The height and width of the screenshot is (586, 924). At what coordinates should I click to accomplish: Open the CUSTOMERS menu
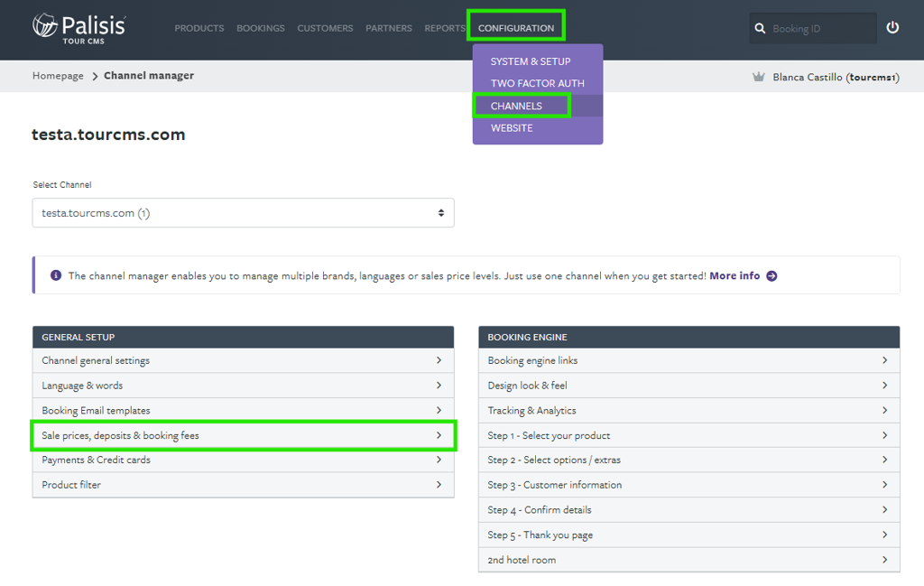(x=325, y=28)
